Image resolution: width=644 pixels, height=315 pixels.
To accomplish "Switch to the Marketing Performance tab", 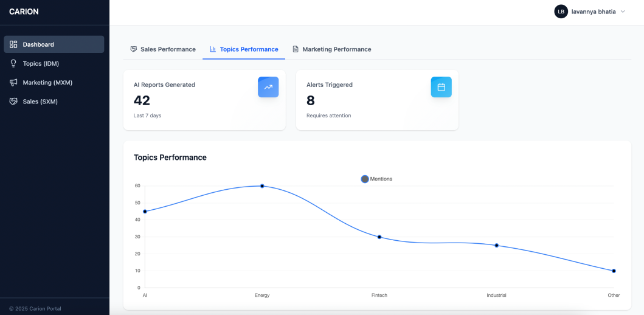I will (x=332, y=49).
